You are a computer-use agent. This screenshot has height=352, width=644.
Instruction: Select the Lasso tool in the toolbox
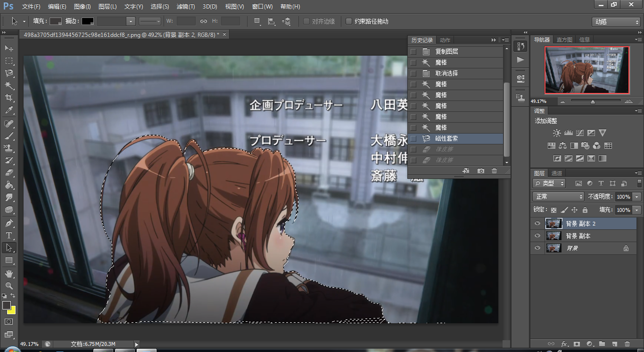click(9, 73)
